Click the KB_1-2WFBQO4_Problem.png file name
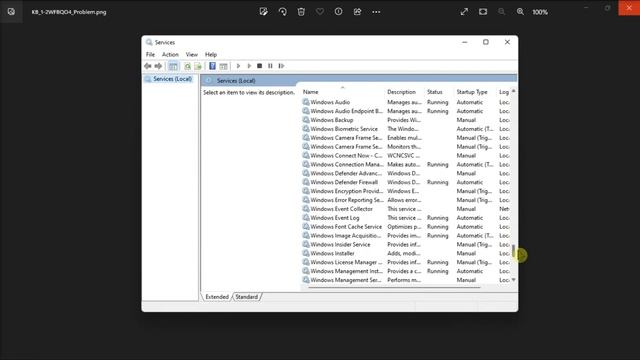This screenshot has height=360, width=640. click(69, 12)
